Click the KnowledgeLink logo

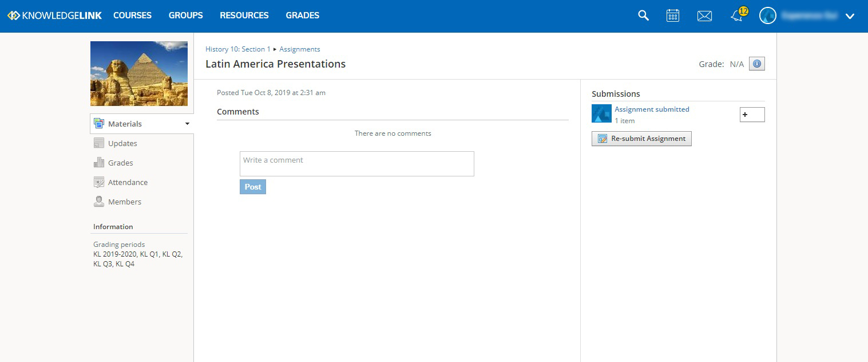click(54, 15)
